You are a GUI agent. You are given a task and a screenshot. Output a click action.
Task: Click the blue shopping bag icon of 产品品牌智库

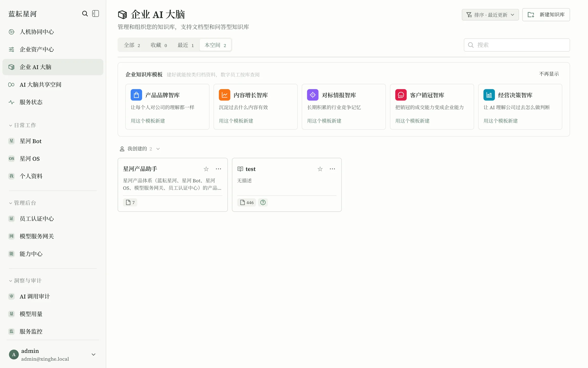point(136,95)
